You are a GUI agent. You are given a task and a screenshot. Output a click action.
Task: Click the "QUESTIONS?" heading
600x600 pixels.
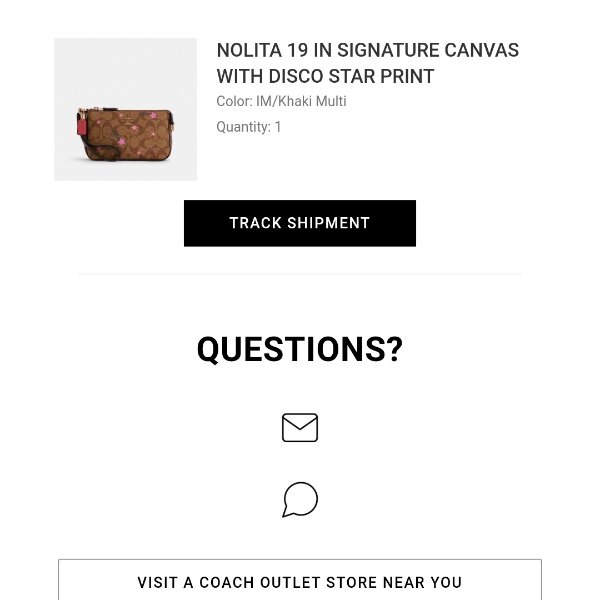[x=300, y=349]
